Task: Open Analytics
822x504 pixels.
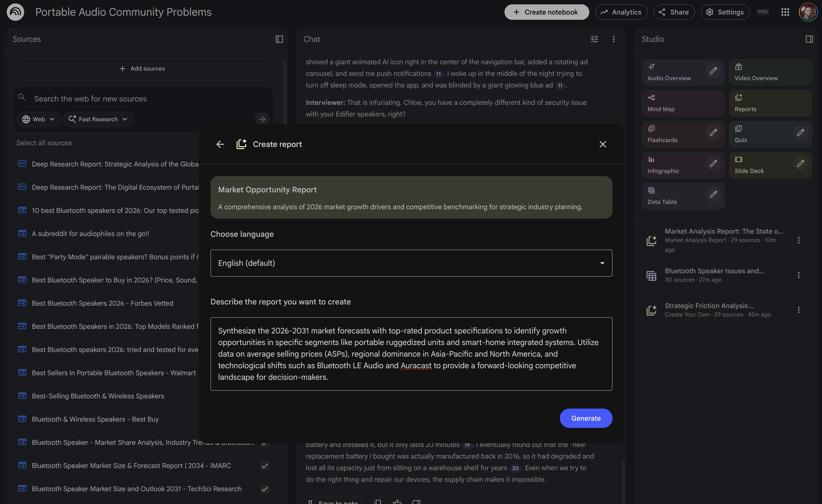Action: point(621,12)
